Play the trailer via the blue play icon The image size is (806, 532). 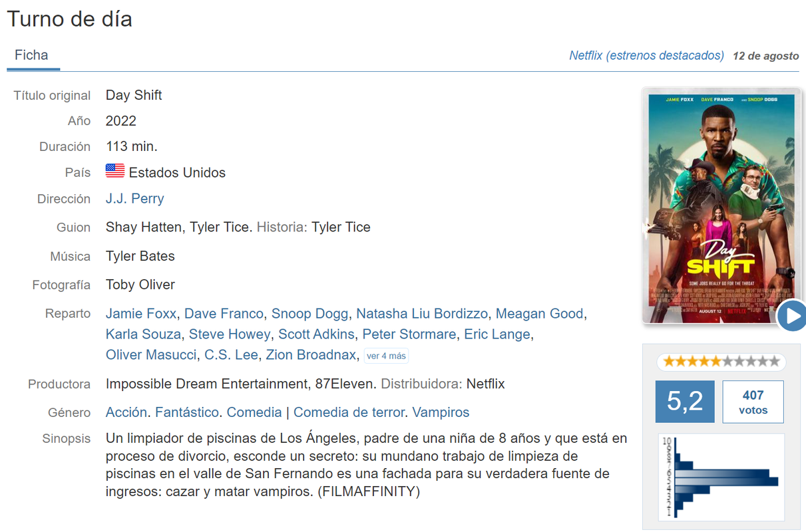point(791,316)
